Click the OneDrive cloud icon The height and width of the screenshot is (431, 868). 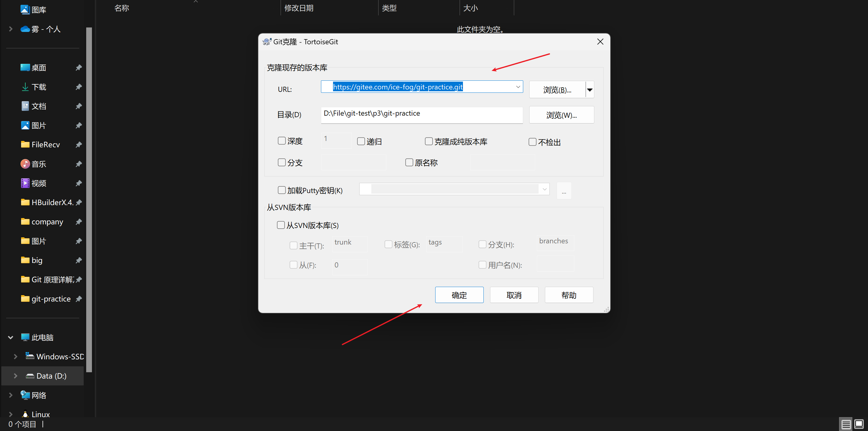coord(25,29)
